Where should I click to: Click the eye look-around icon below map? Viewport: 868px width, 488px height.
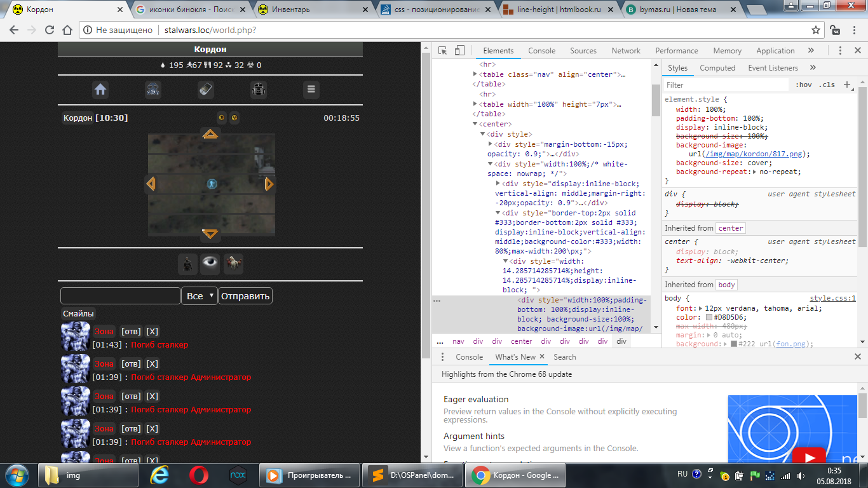tap(210, 262)
